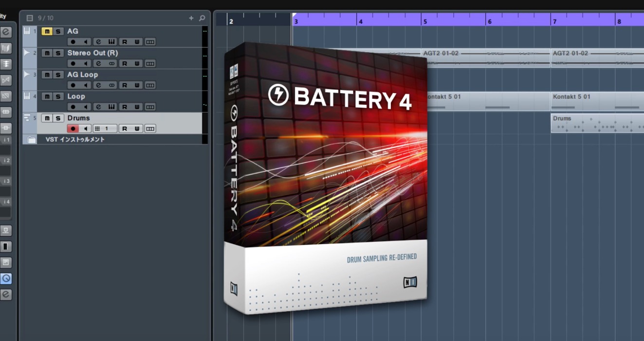Select the Drums track name
The image size is (644, 341).
(78, 118)
